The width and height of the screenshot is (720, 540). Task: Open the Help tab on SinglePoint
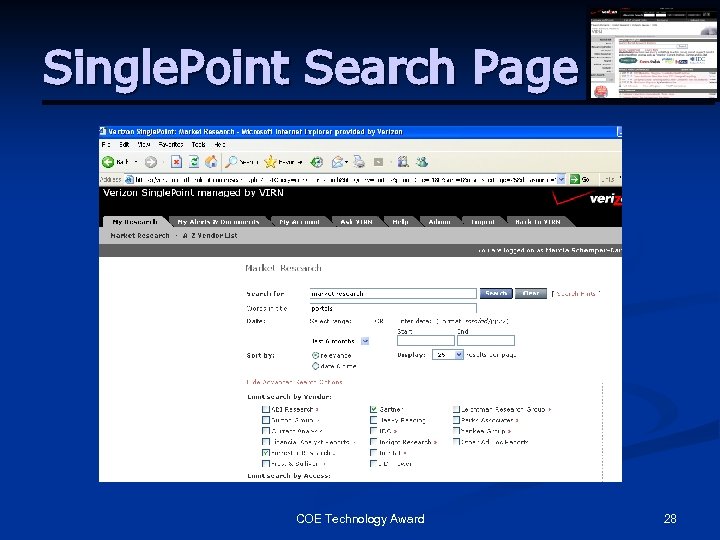coord(400,222)
